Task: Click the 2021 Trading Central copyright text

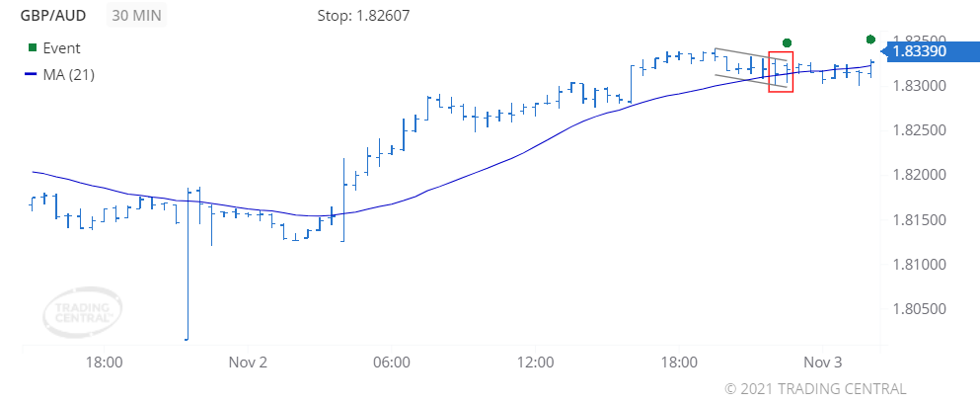Action: tap(815, 389)
